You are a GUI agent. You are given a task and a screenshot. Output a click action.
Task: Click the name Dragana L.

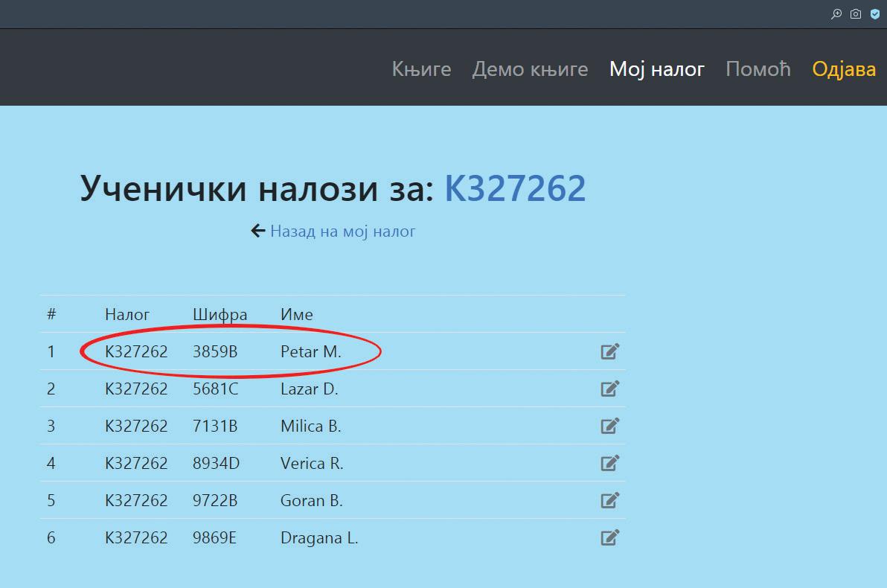(319, 537)
